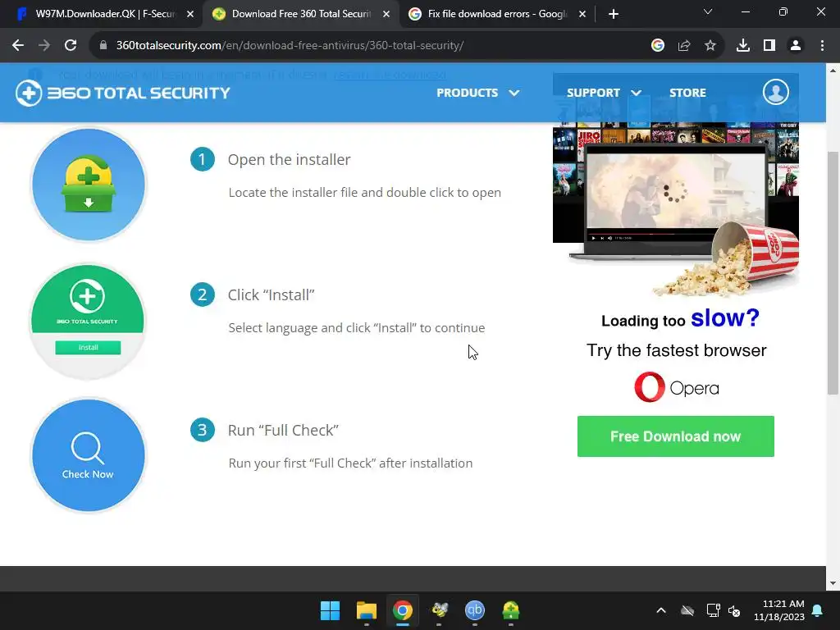This screenshot has width=840, height=630.
Task: Click Free Download now button
Action: [x=676, y=436]
